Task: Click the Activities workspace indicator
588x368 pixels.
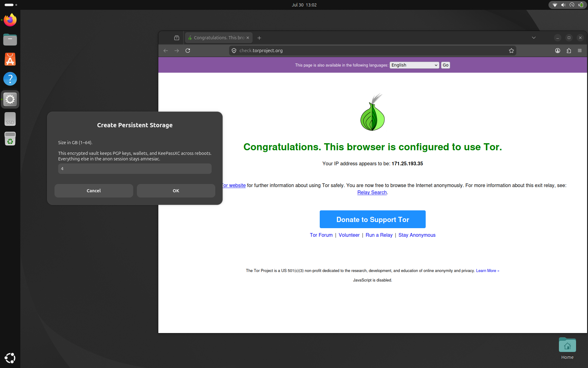Action: coord(11,5)
